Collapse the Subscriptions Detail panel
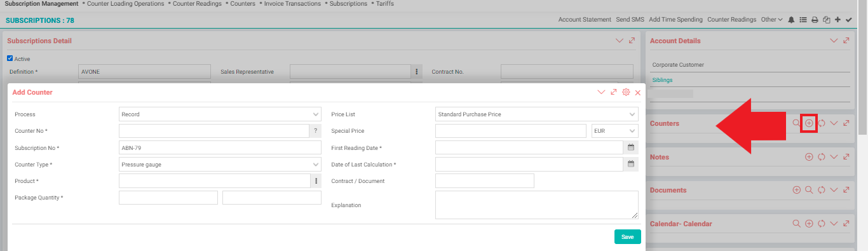868x251 pixels. point(620,41)
